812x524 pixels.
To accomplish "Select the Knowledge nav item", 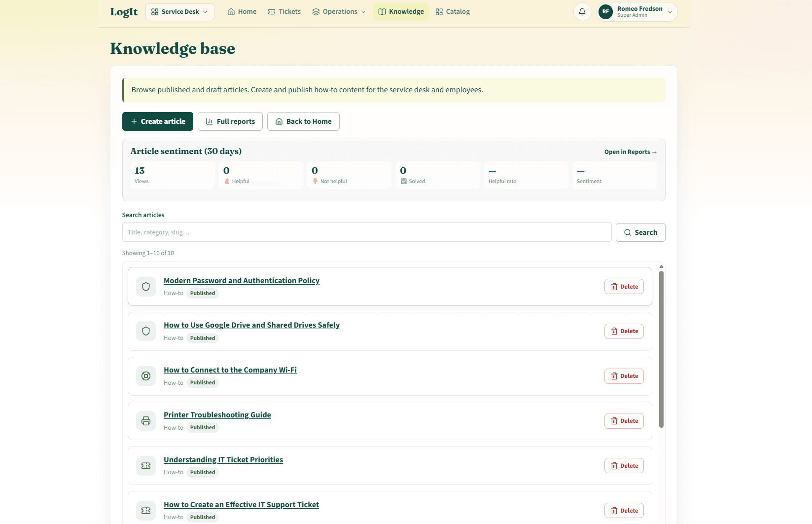I will (x=401, y=12).
